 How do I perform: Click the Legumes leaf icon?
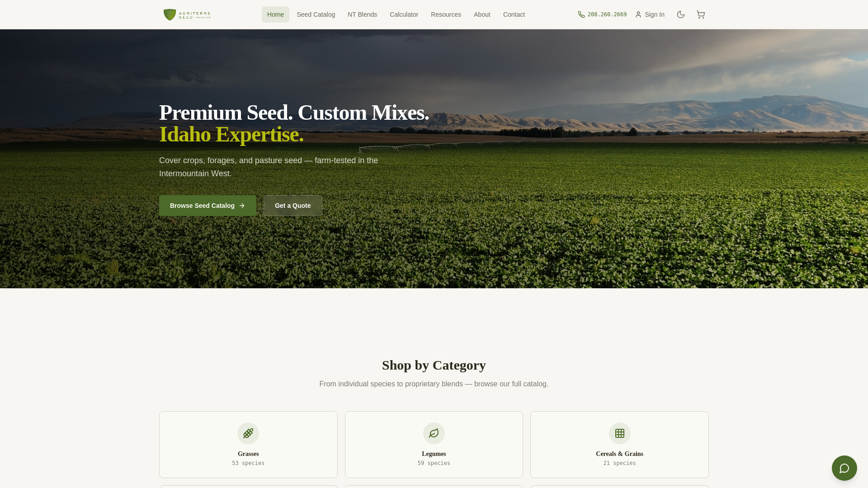(434, 433)
